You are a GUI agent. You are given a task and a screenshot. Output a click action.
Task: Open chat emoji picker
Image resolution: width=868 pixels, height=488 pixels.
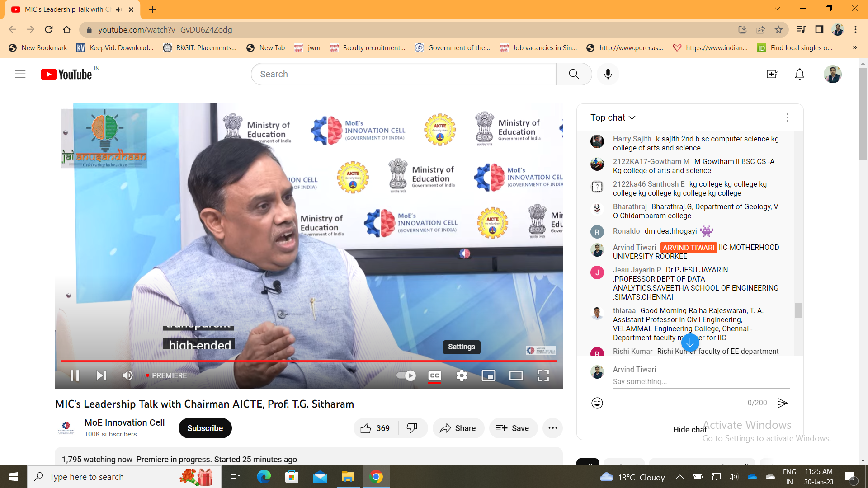(597, 403)
